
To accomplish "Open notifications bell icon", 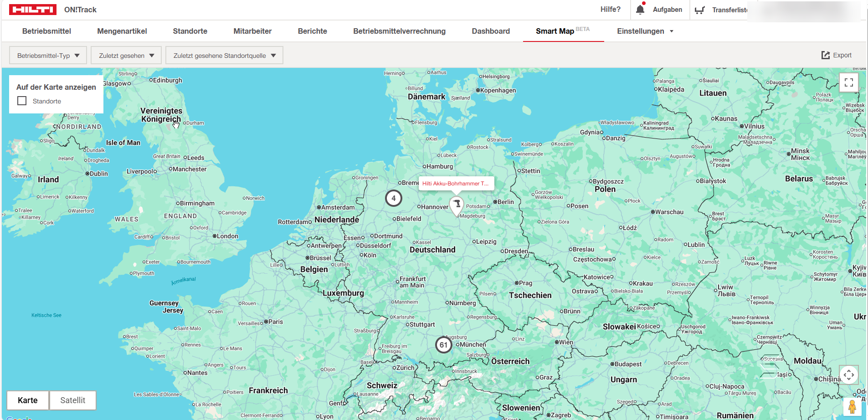I will (640, 10).
